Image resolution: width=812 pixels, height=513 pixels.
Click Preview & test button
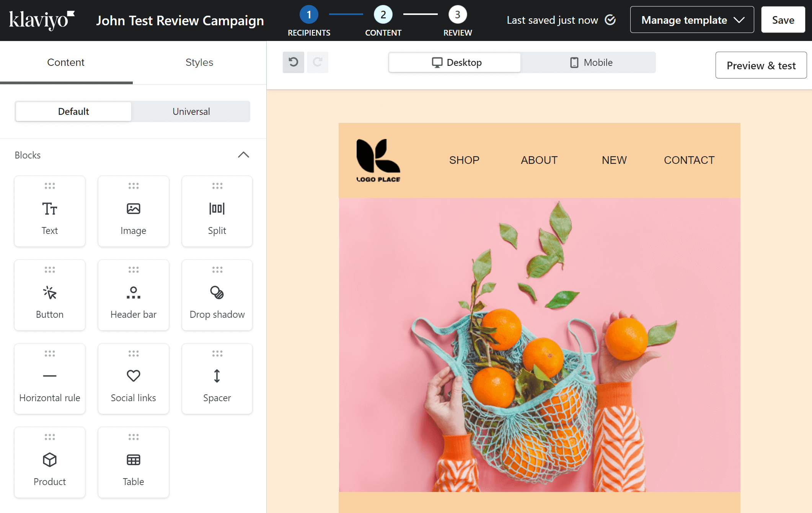point(761,65)
